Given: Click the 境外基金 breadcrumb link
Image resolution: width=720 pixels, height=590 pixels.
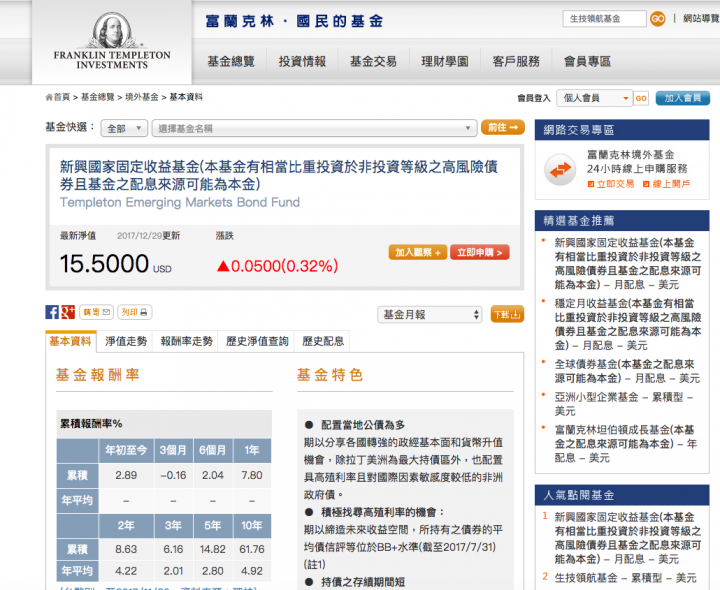Looking at the screenshot, I should tap(141, 97).
